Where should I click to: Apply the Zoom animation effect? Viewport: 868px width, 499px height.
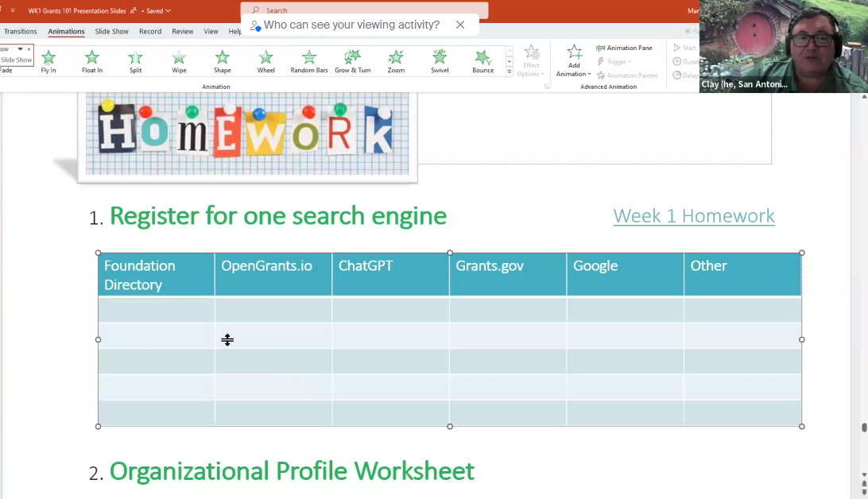(x=396, y=61)
